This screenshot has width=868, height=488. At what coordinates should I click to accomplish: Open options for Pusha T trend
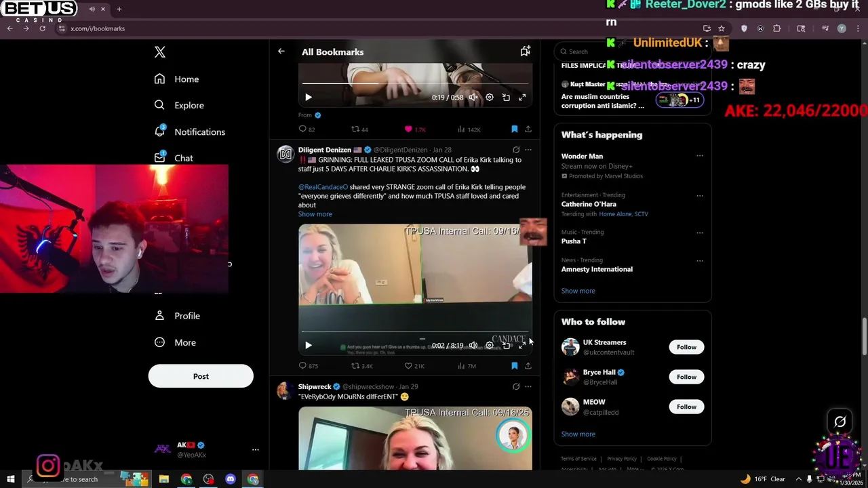coord(700,232)
